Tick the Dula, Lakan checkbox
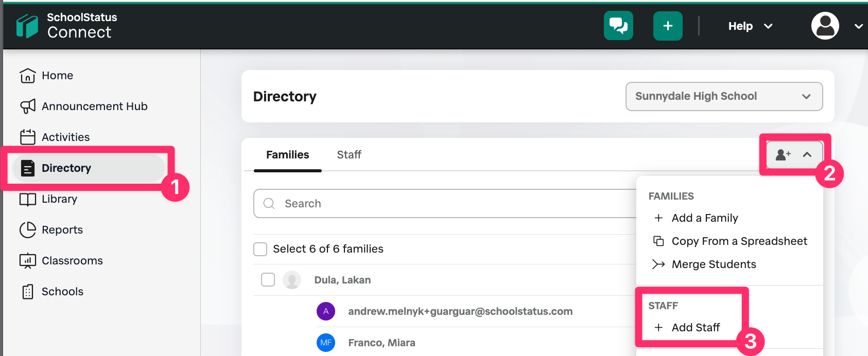 (268, 280)
